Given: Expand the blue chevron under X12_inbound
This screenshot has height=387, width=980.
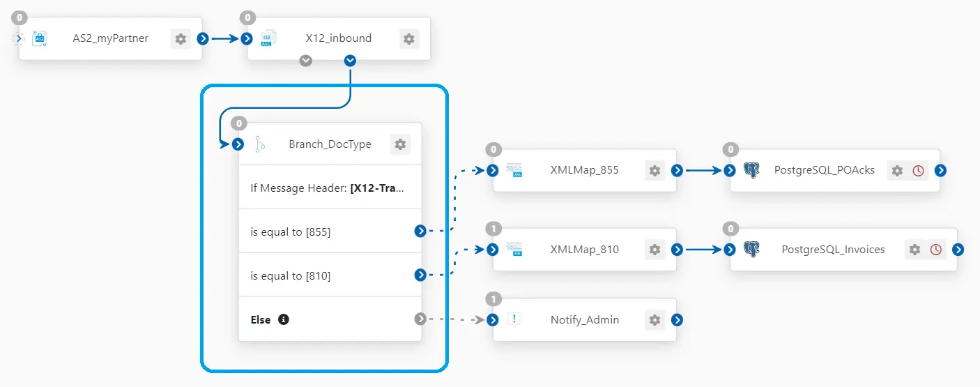Looking at the screenshot, I should pos(350,61).
